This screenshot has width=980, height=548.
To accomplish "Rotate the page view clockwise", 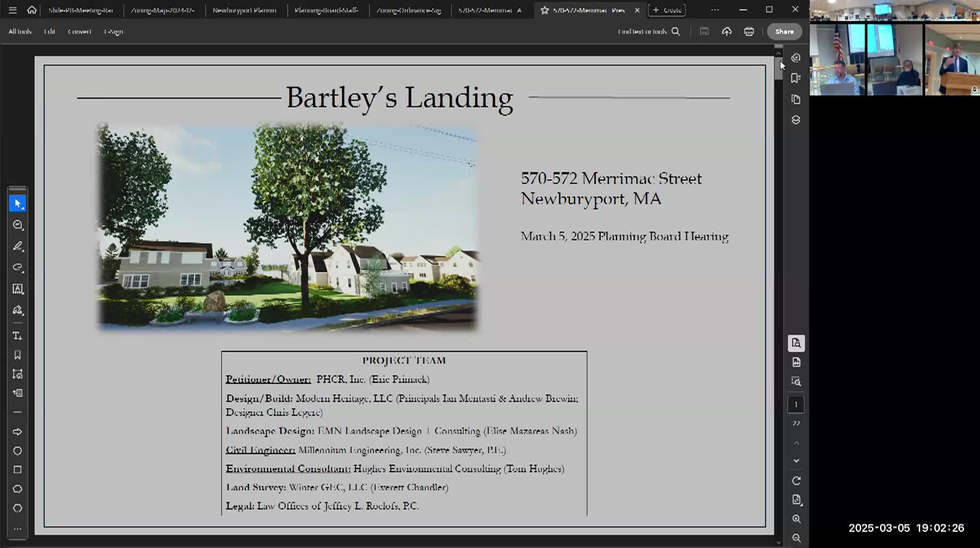I will point(796,481).
